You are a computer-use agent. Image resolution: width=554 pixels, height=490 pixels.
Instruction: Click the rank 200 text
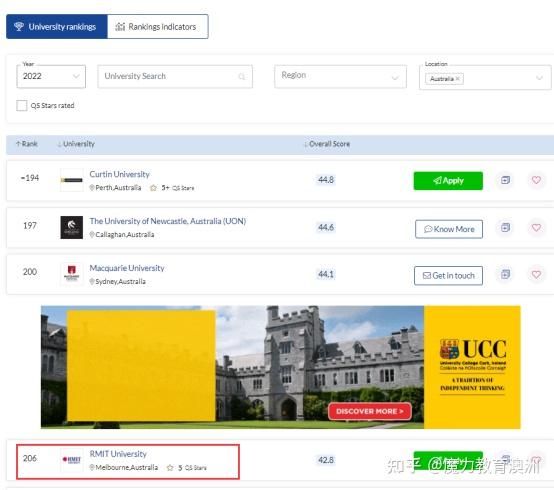click(30, 272)
